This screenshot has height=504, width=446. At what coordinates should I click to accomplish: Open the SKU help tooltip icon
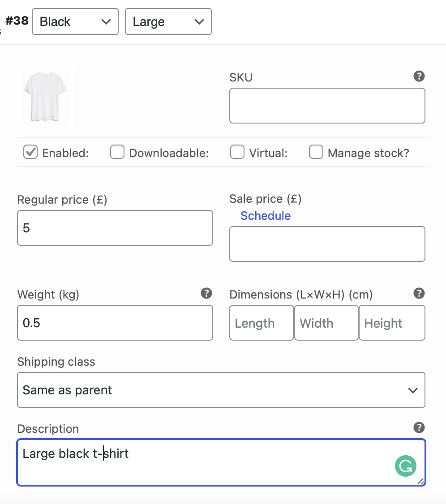pos(419,76)
